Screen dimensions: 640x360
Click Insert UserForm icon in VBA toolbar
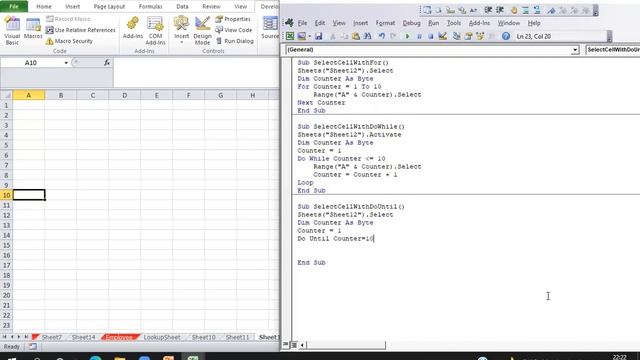pos(302,36)
